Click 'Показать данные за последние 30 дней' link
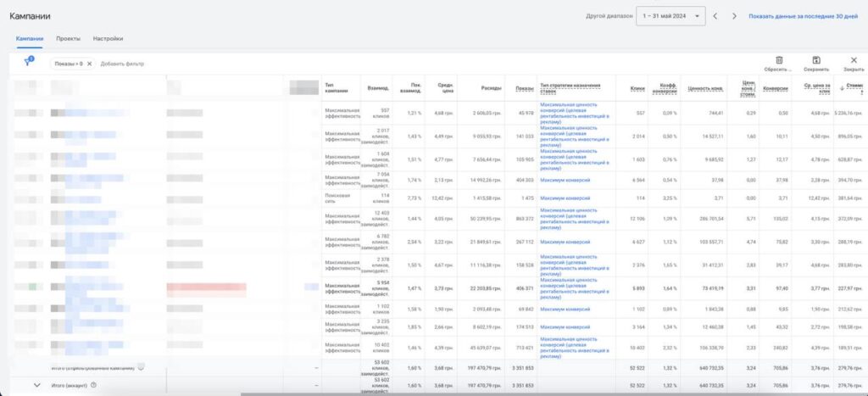The image size is (868, 396). pos(803,16)
